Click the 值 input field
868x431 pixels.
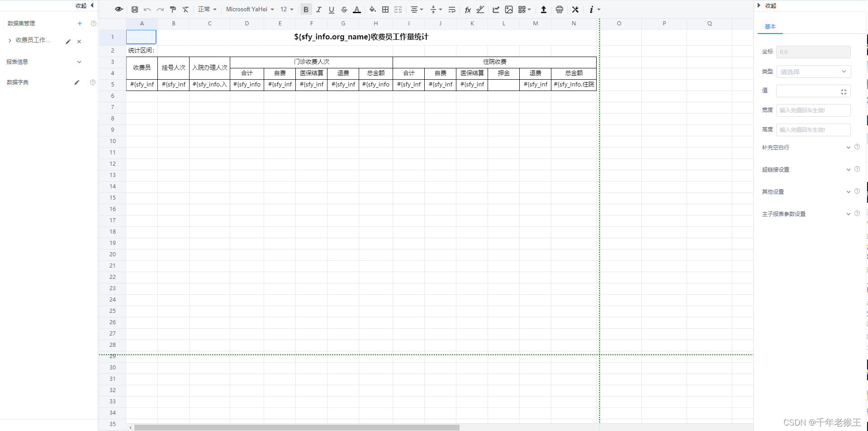click(813, 91)
